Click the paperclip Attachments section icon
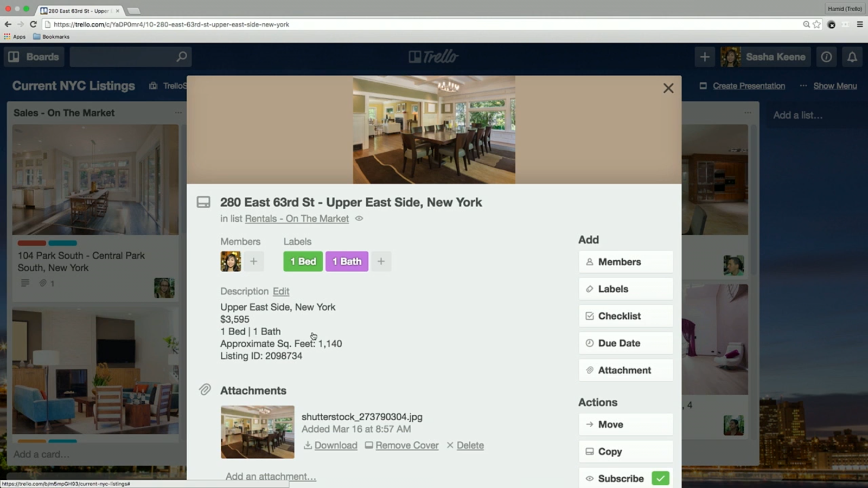This screenshot has width=868, height=488. (205, 390)
